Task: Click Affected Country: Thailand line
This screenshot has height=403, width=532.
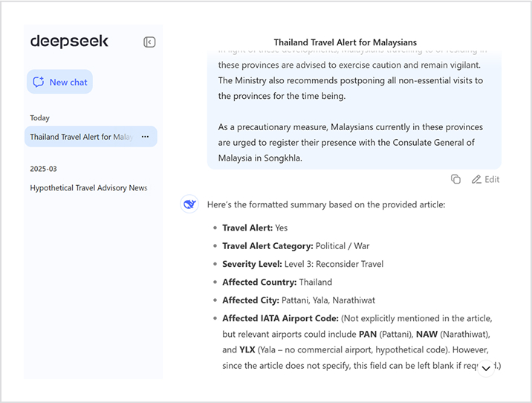Action: pyautogui.click(x=277, y=282)
